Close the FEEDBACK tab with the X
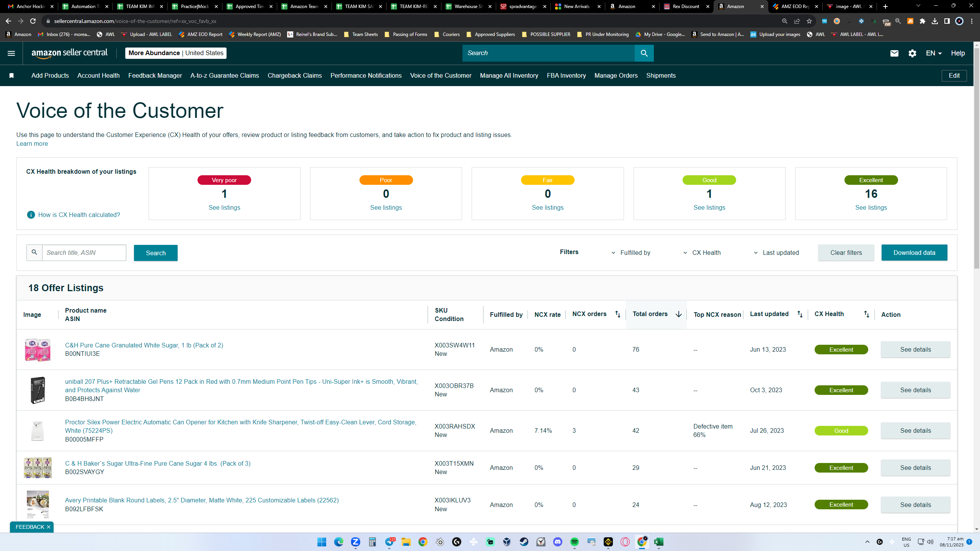The height and width of the screenshot is (551, 980). (x=49, y=527)
